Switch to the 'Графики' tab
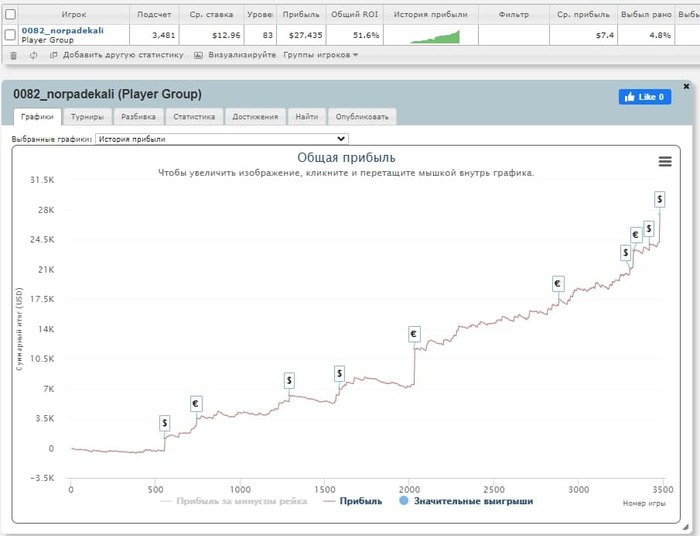This screenshot has width=700, height=536. coord(37,116)
